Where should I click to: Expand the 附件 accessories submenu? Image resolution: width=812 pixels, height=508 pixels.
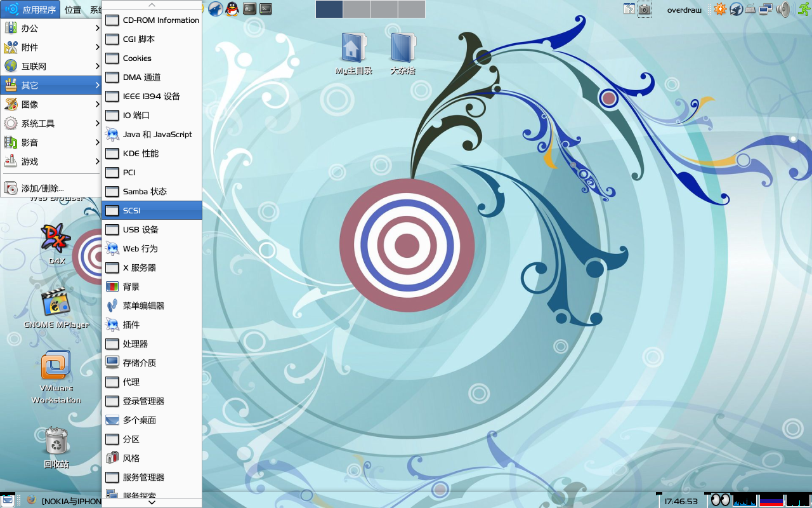pyautogui.click(x=51, y=47)
